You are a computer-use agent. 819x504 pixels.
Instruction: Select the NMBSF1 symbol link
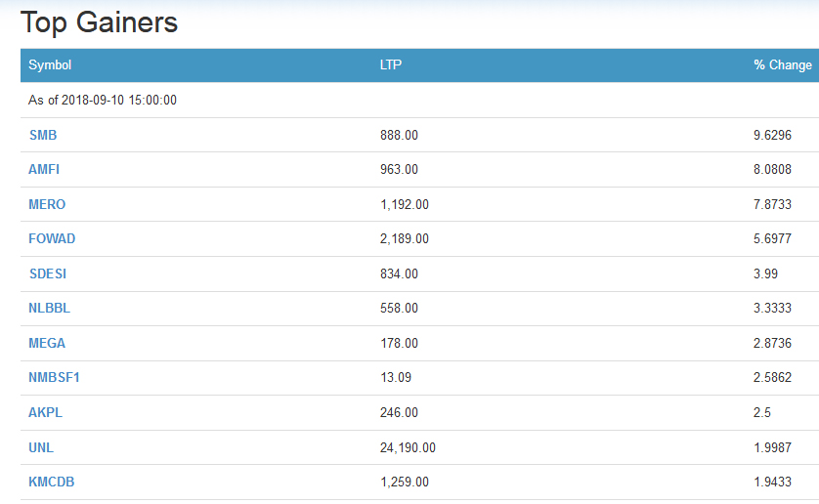55,377
